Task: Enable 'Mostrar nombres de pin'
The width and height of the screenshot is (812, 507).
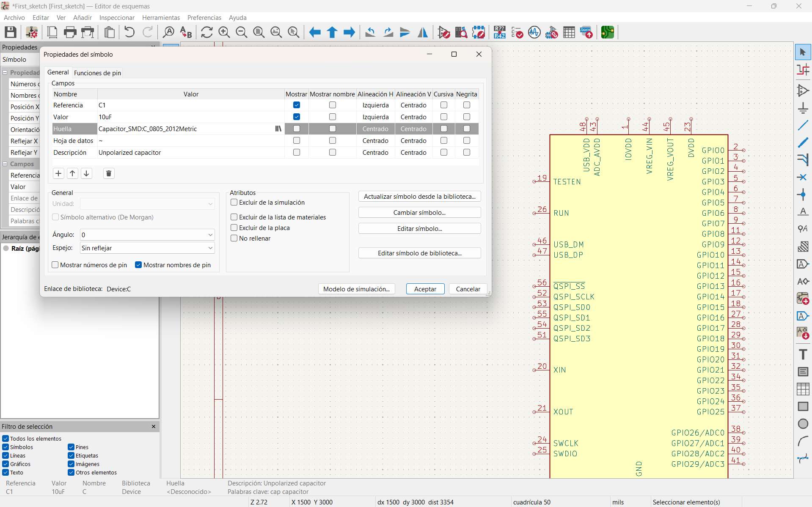Action: pos(138,265)
